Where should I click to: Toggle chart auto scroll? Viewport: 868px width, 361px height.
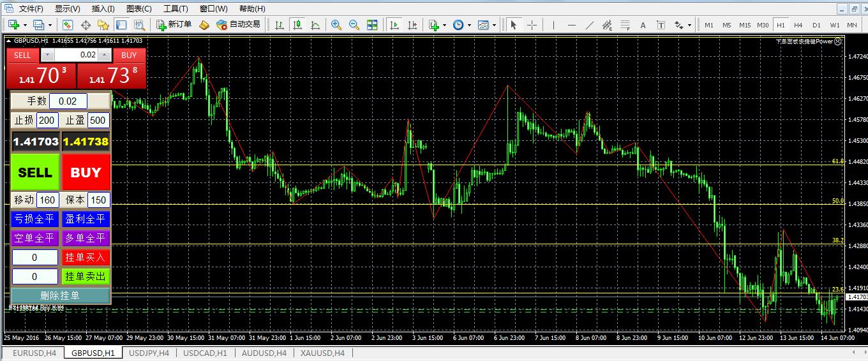pyautogui.click(x=394, y=25)
